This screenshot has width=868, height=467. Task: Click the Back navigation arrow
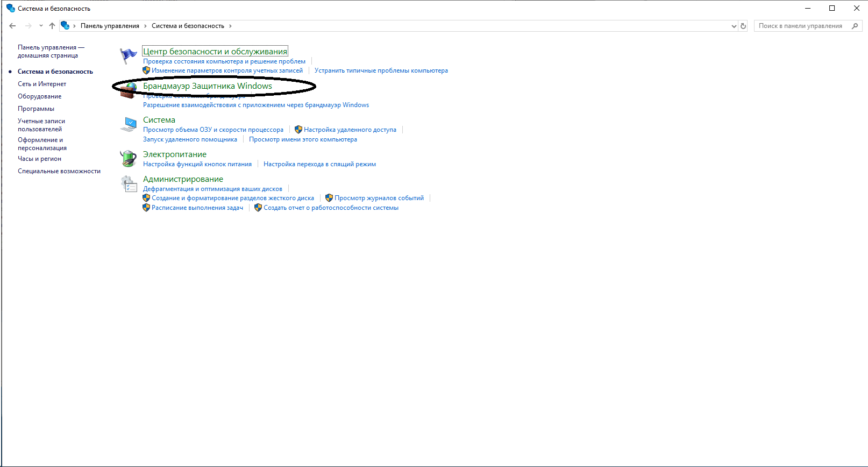[x=12, y=26]
